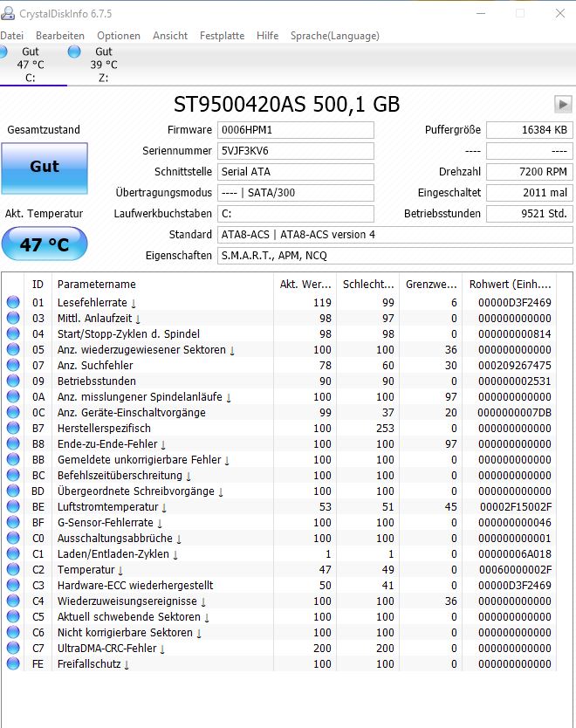Click status orb for Freifallschutz row
This screenshot has width=576, height=728.
click(13, 664)
